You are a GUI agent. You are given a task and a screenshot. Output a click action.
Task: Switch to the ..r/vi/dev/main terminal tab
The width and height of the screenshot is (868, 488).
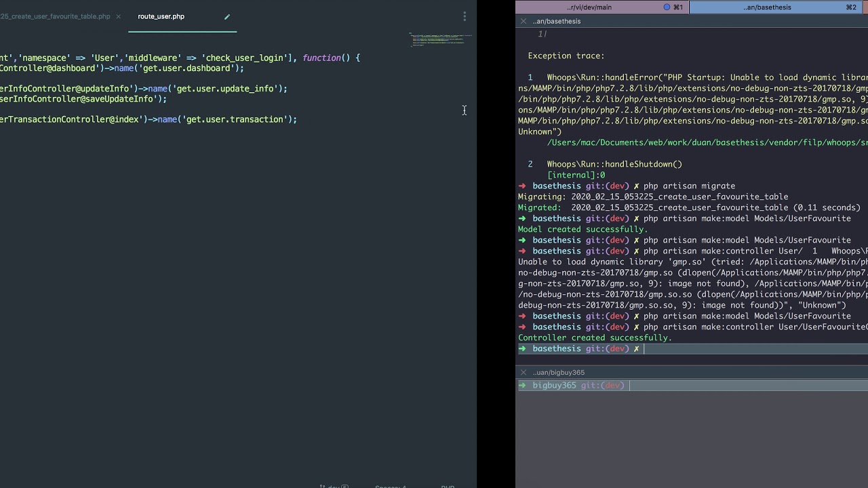tap(589, 7)
